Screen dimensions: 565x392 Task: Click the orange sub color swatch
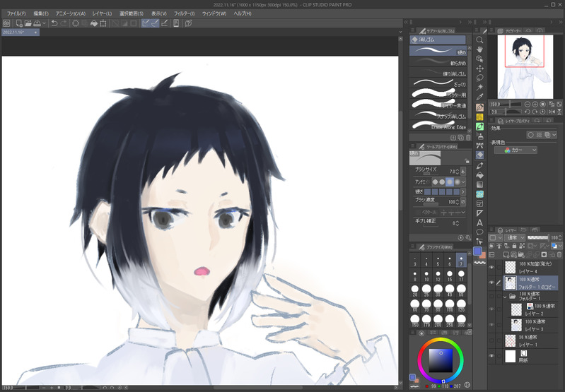tap(483, 256)
